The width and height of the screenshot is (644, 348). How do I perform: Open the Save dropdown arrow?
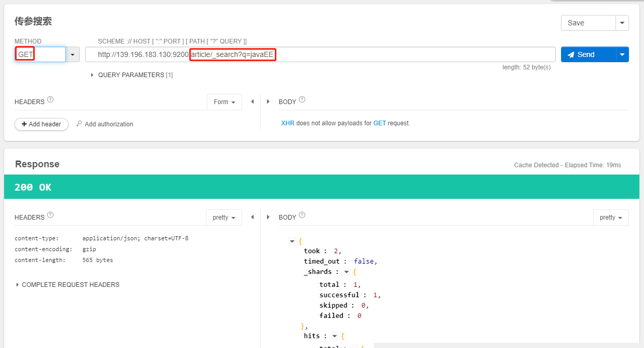click(x=622, y=23)
